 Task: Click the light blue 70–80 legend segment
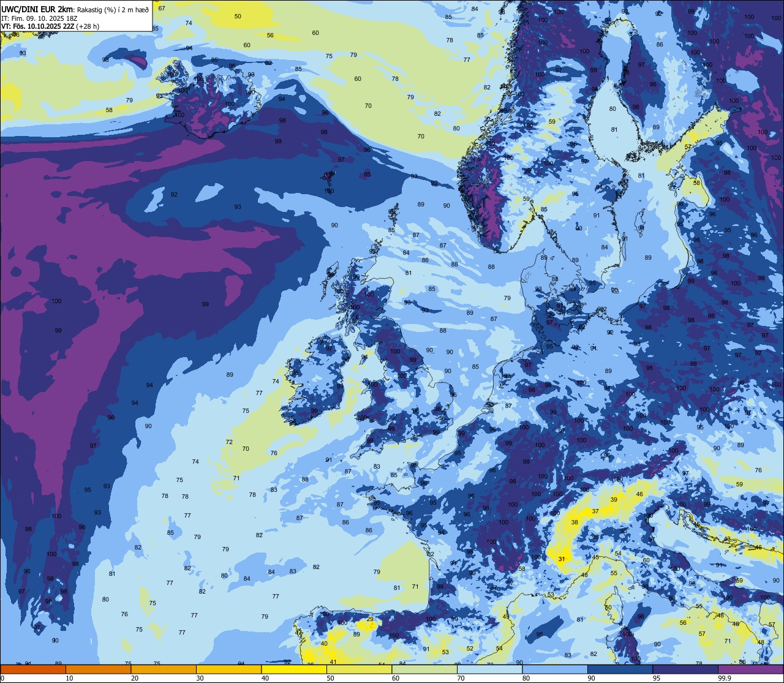pyautogui.click(x=489, y=669)
